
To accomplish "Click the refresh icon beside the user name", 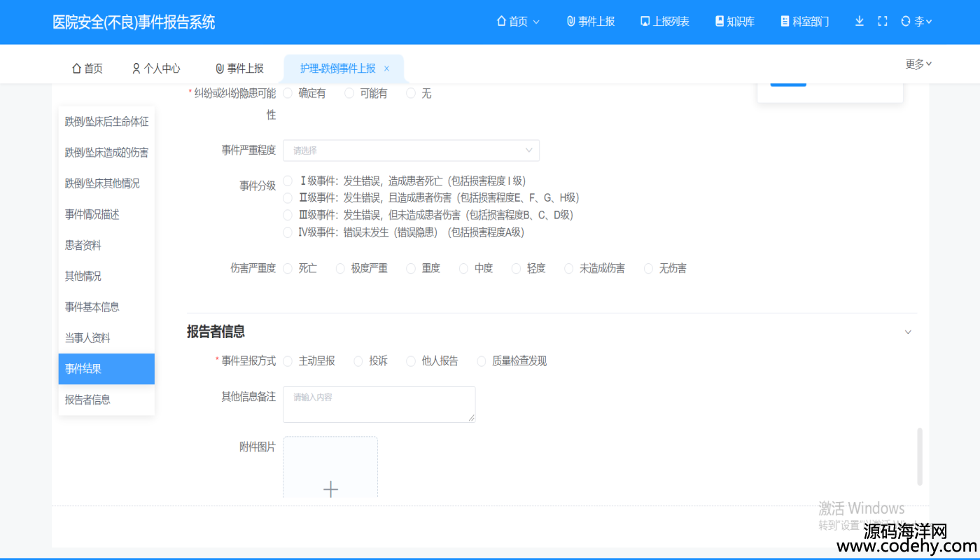I will point(905,22).
